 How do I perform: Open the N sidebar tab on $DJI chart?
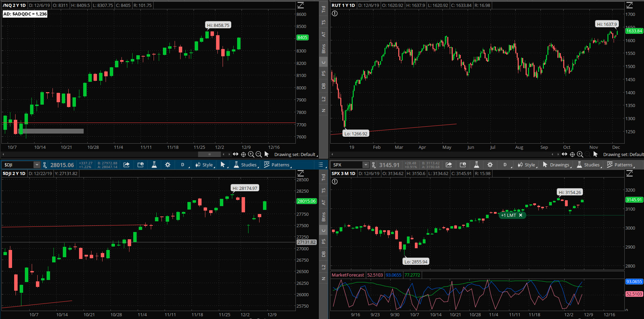click(323, 279)
